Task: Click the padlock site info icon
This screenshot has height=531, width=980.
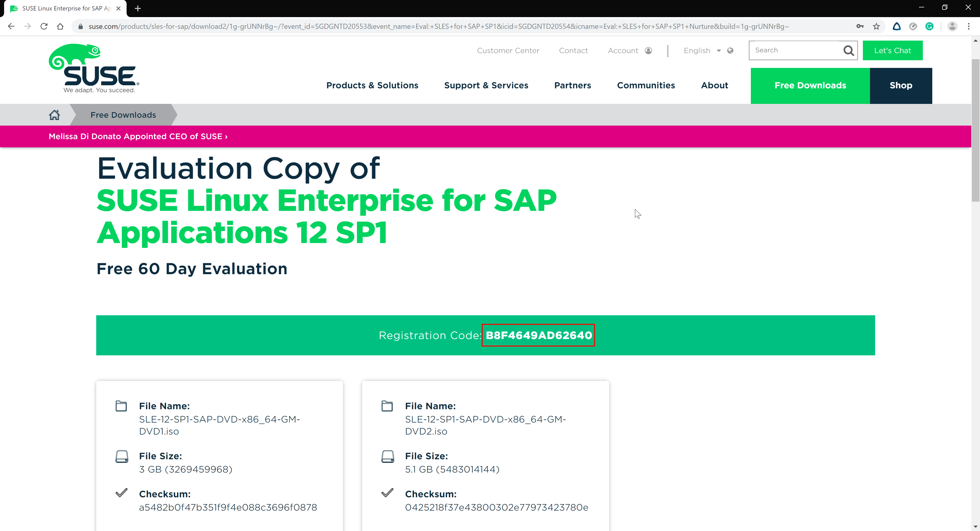Action: pos(80,26)
